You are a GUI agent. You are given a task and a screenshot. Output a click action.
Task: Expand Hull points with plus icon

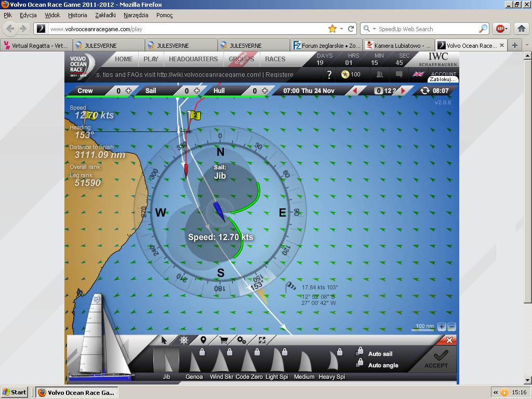click(265, 91)
